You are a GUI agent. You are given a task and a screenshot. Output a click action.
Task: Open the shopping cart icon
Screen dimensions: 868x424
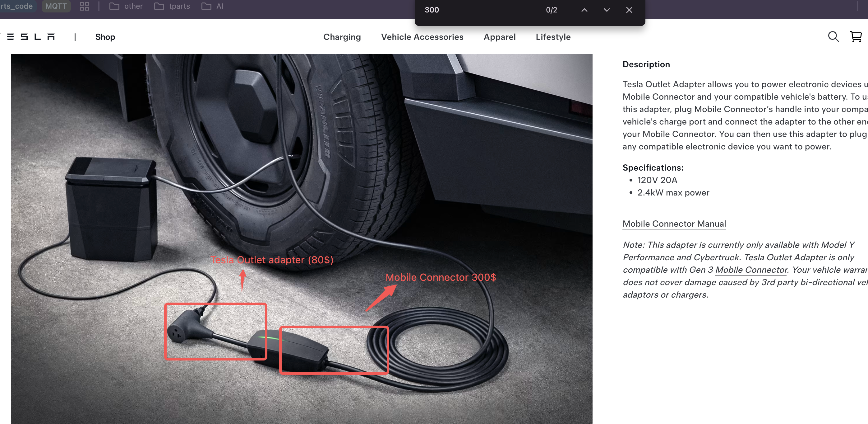pos(856,37)
